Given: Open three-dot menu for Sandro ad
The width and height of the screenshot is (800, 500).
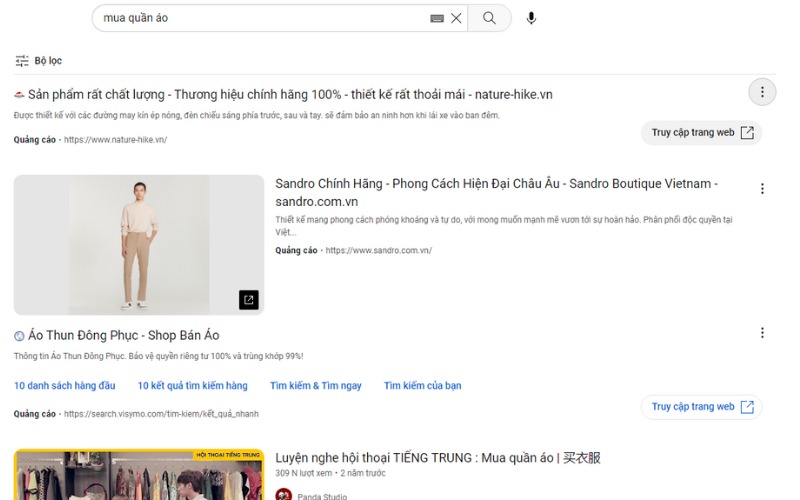Looking at the screenshot, I should (x=762, y=189).
